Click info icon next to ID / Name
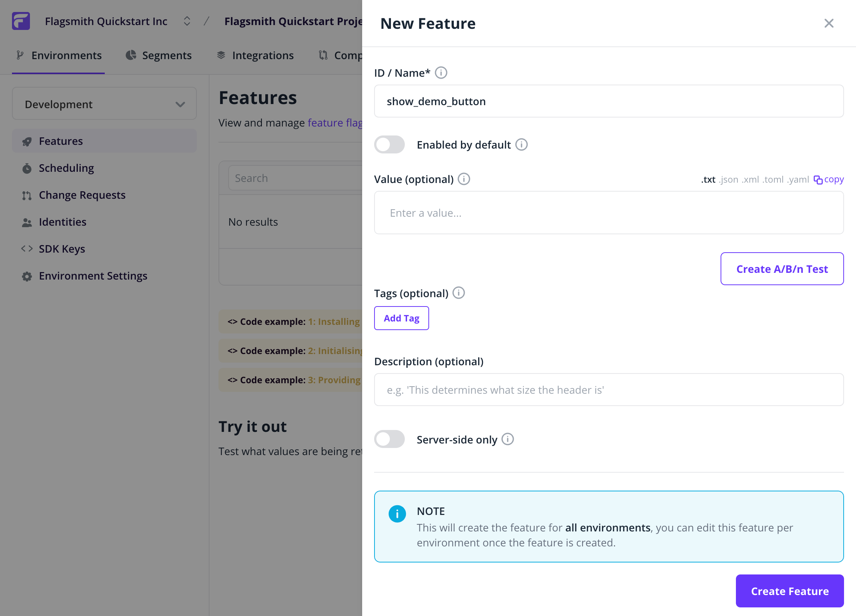Screen dimensions: 856x616 point(441,73)
